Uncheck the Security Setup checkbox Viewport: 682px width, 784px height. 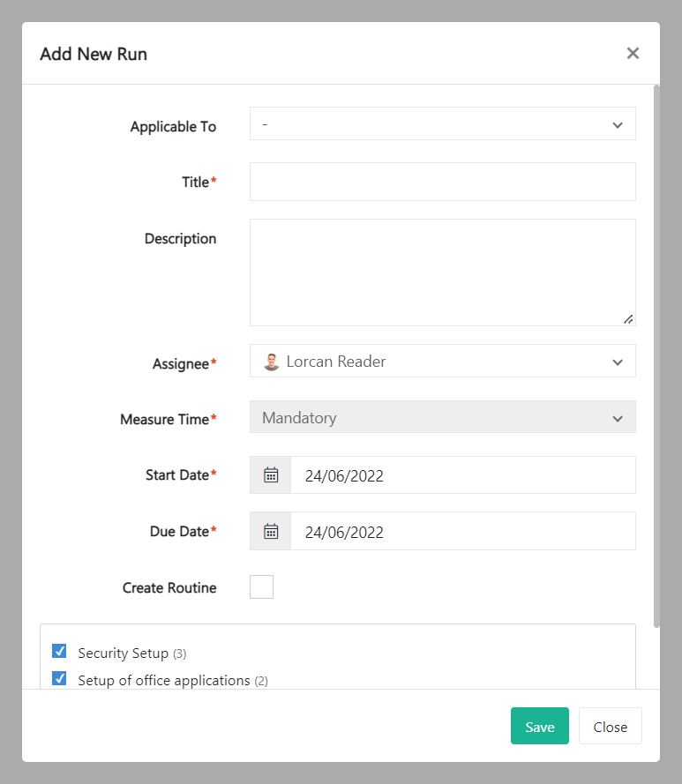point(60,652)
